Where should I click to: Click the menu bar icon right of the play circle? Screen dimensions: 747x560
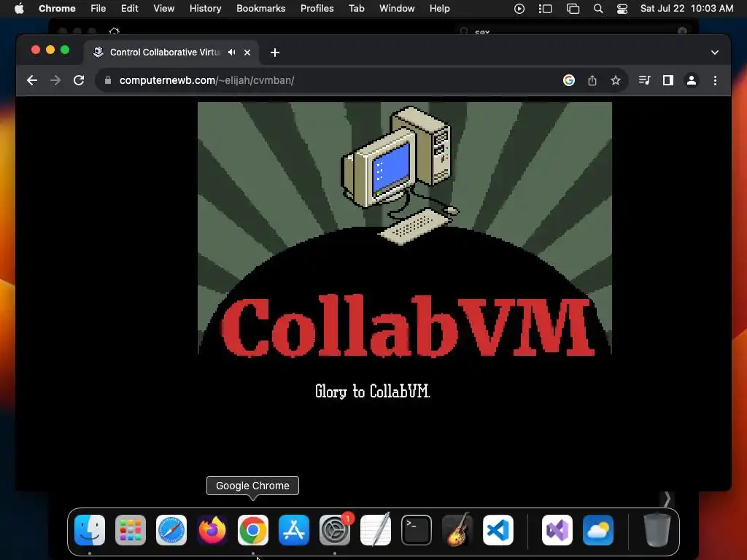(545, 9)
